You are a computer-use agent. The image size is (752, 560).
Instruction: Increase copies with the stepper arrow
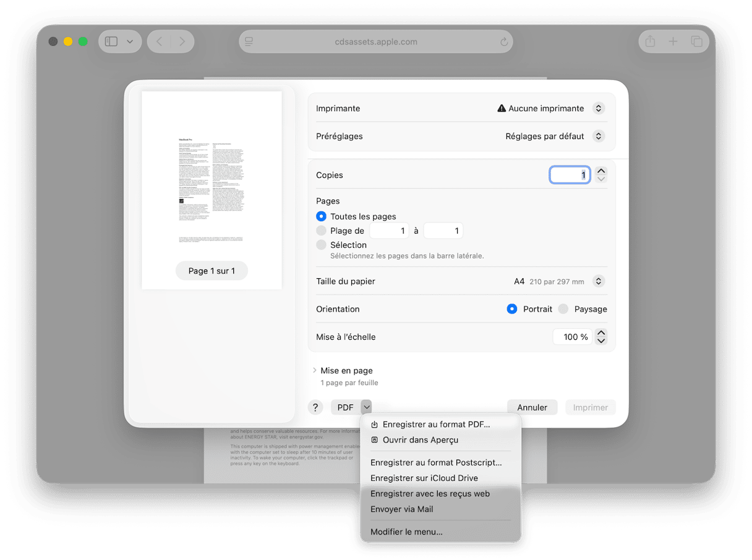(x=600, y=171)
